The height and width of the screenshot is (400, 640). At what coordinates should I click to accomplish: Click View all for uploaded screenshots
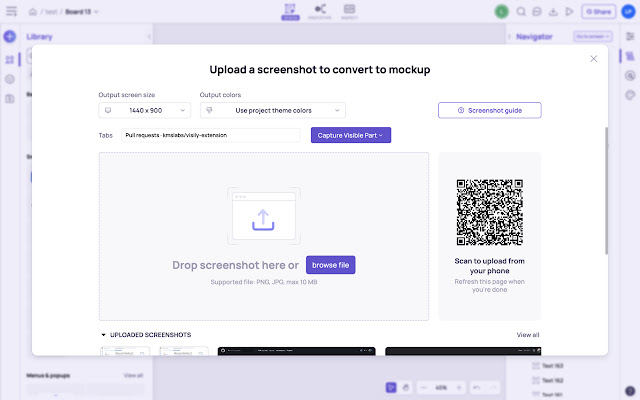click(528, 335)
